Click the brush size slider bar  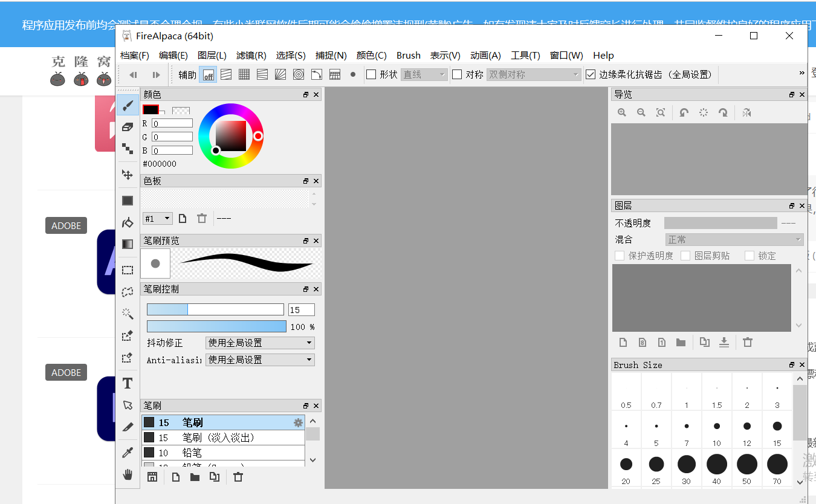(215, 309)
